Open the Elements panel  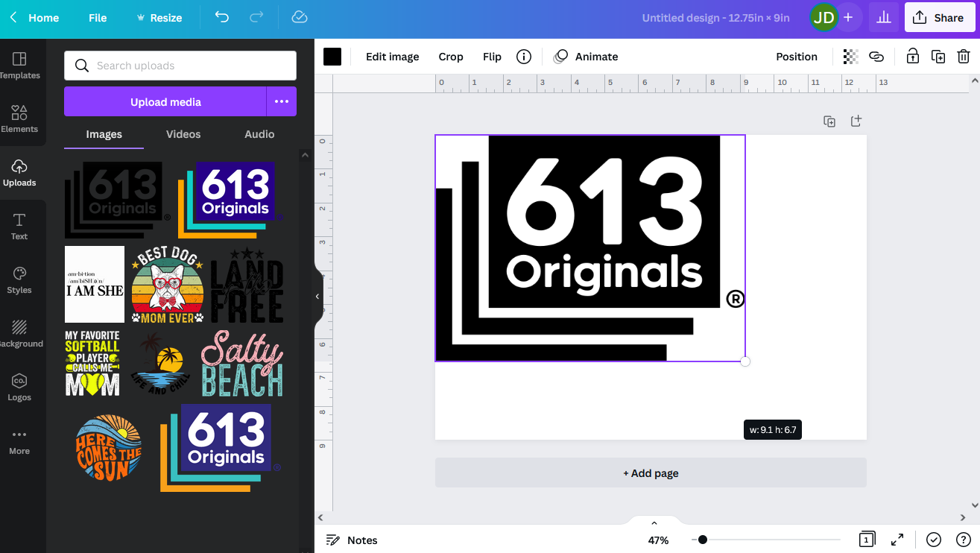pyautogui.click(x=20, y=119)
